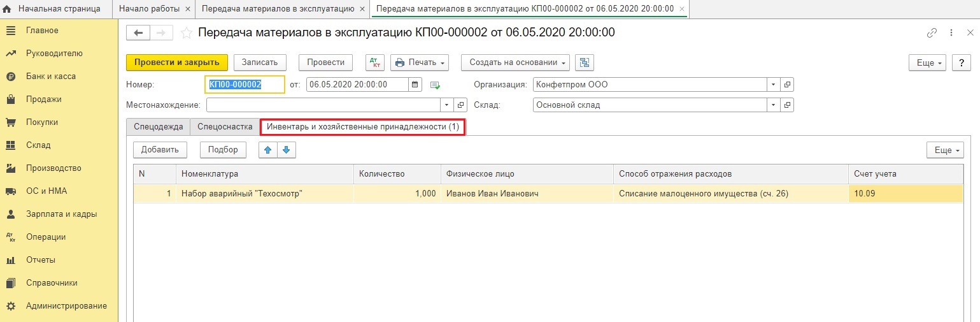Click into the Местонахождение input field
The width and height of the screenshot is (980, 322).
click(323, 105)
